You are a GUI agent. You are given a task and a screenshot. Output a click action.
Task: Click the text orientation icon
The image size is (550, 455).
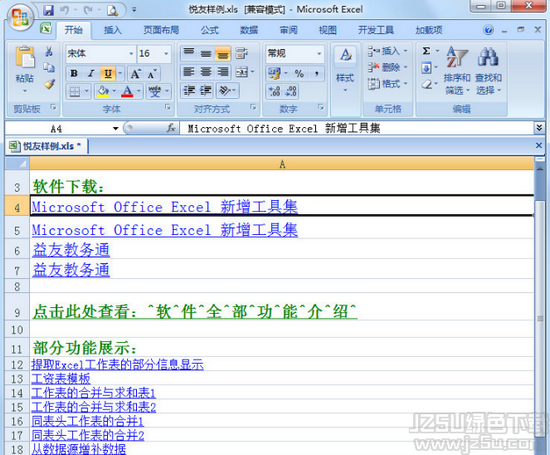click(224, 91)
